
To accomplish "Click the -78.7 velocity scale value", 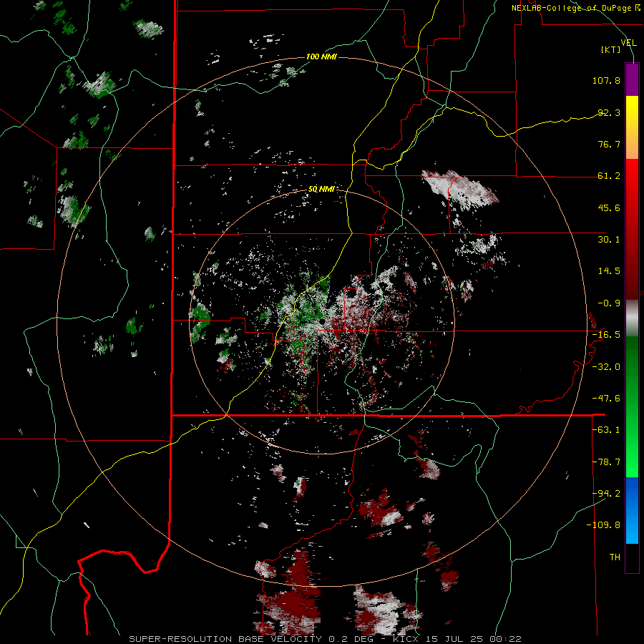I will tap(606, 462).
